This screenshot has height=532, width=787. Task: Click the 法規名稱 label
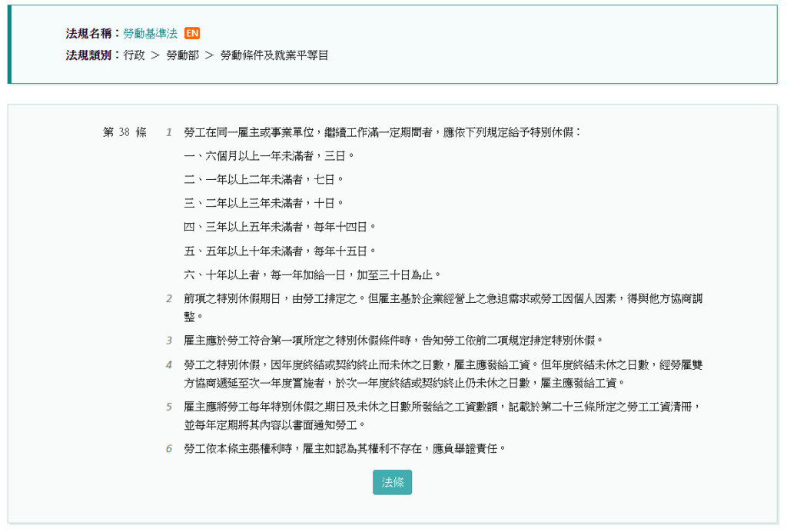tap(93, 34)
